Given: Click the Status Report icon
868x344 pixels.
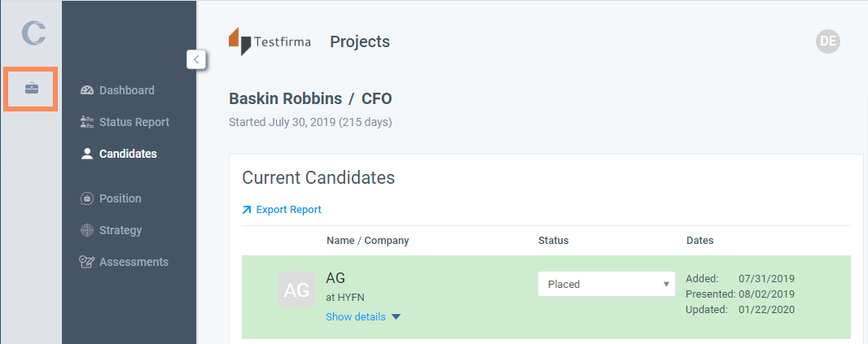Looking at the screenshot, I should tap(87, 122).
